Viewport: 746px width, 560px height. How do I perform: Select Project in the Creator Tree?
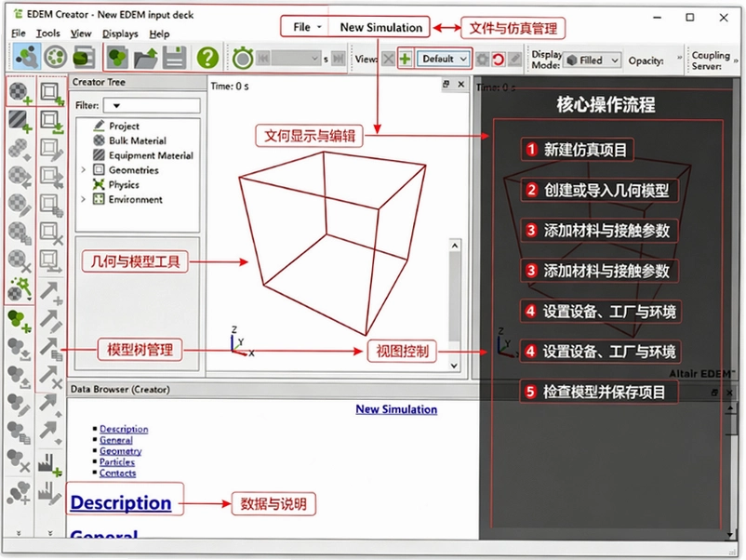tap(124, 127)
